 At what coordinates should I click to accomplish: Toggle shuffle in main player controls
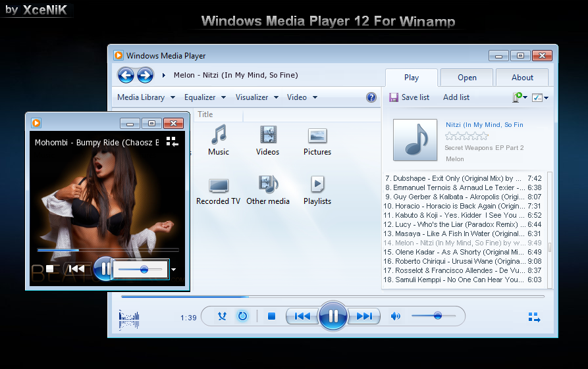pyautogui.click(x=222, y=316)
